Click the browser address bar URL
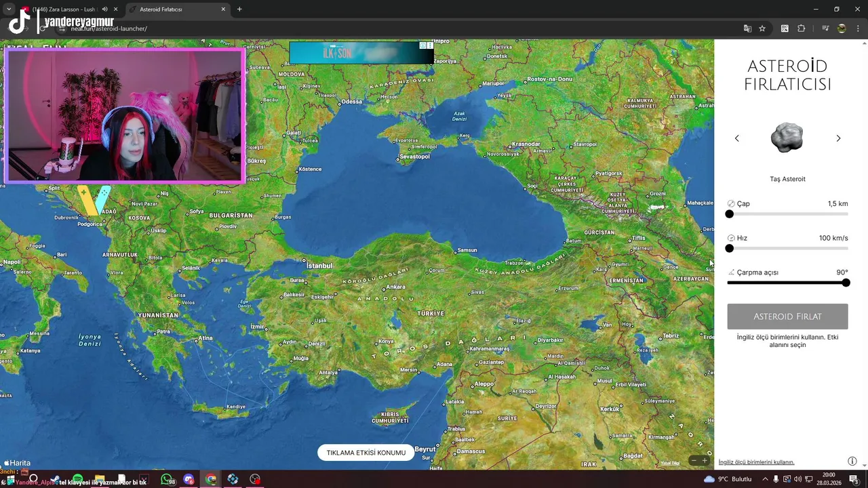The width and height of the screenshot is (868, 488). [108, 28]
